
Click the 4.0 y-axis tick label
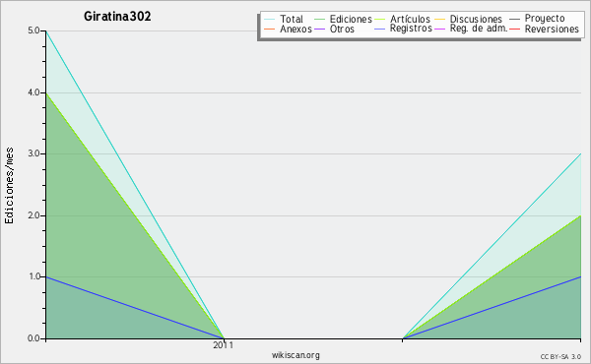33,92
